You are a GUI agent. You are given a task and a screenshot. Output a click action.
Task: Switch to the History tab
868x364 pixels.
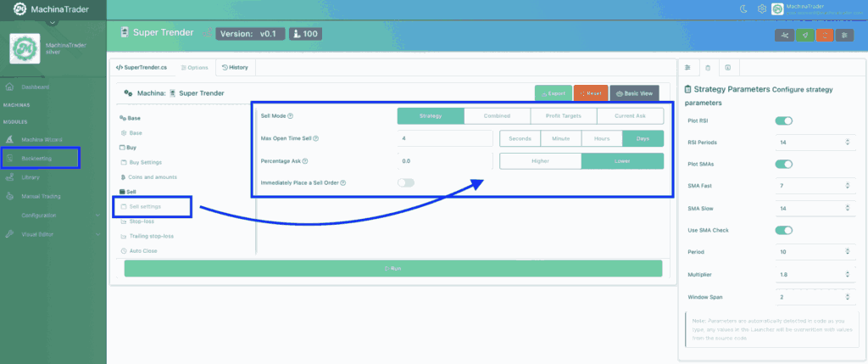[236, 68]
